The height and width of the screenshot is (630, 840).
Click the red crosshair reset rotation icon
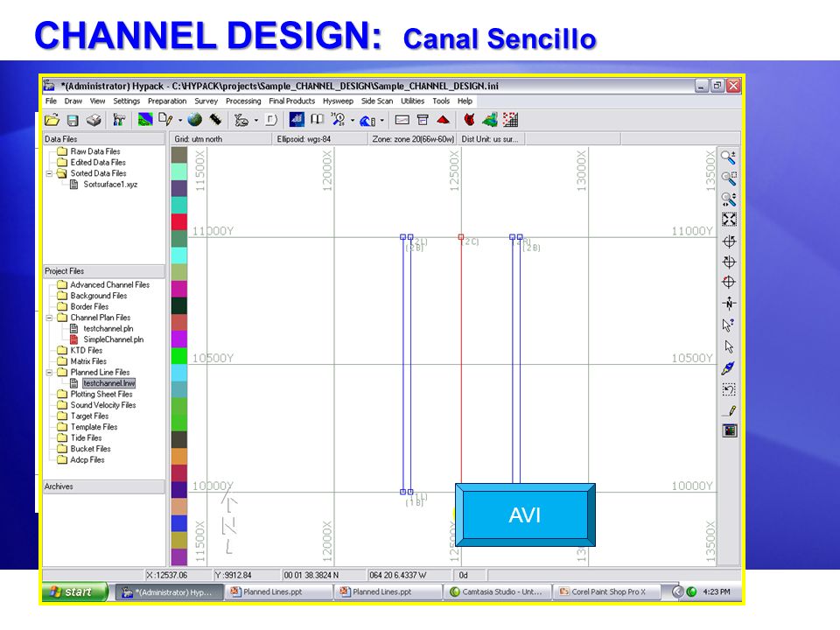tap(729, 283)
